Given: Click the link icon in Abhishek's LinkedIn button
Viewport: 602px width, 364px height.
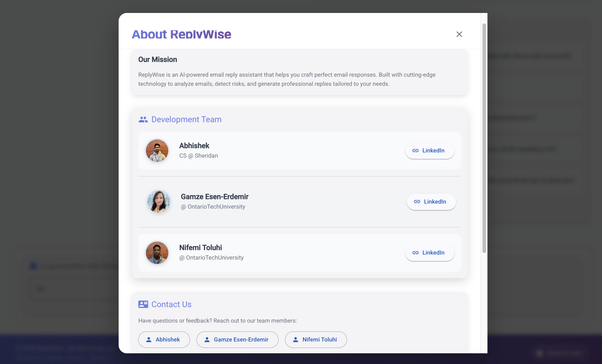Looking at the screenshot, I should [415, 151].
